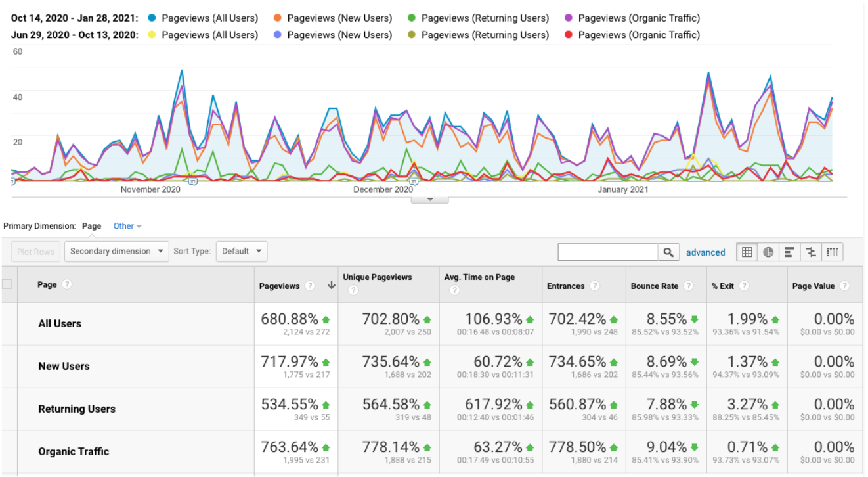
Task: Click lavender Pageviews (New Users) legend dot
Action: [278, 35]
